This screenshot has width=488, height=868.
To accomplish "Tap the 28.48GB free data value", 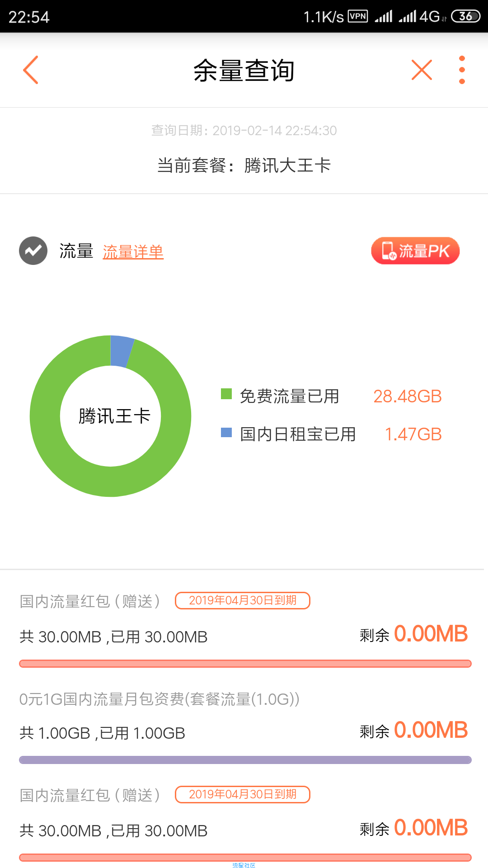I will (x=407, y=396).
